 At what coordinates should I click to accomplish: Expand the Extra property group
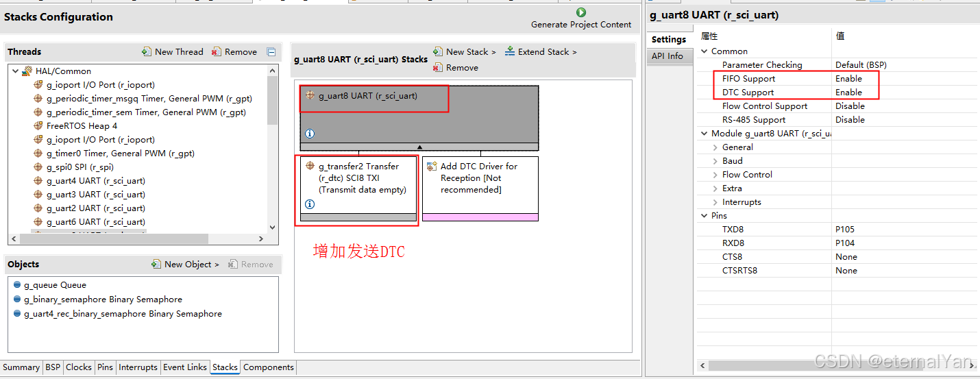[x=715, y=188]
